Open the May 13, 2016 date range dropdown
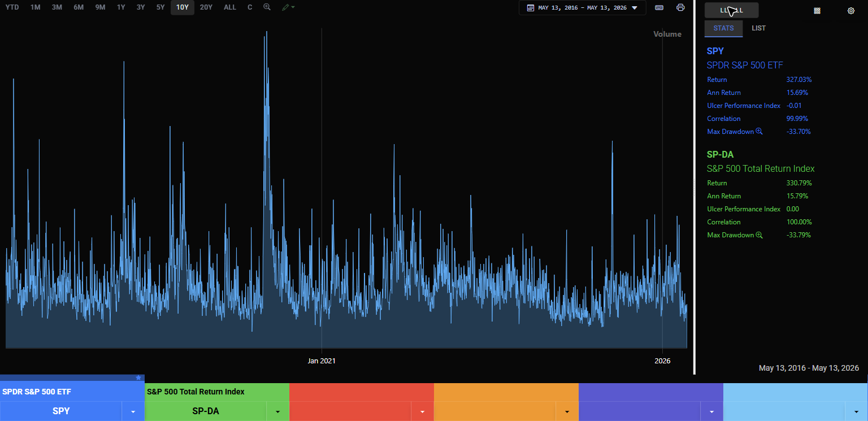The image size is (868, 421). (582, 8)
